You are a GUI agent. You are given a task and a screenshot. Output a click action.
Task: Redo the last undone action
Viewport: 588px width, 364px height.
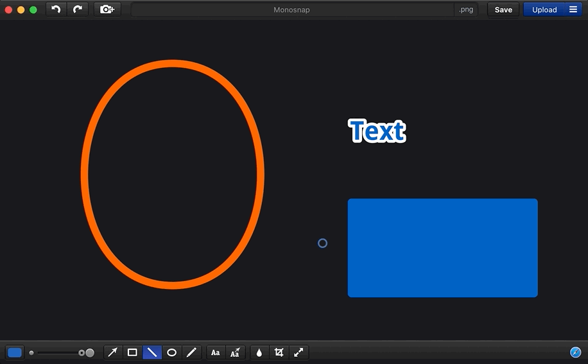[x=78, y=10]
